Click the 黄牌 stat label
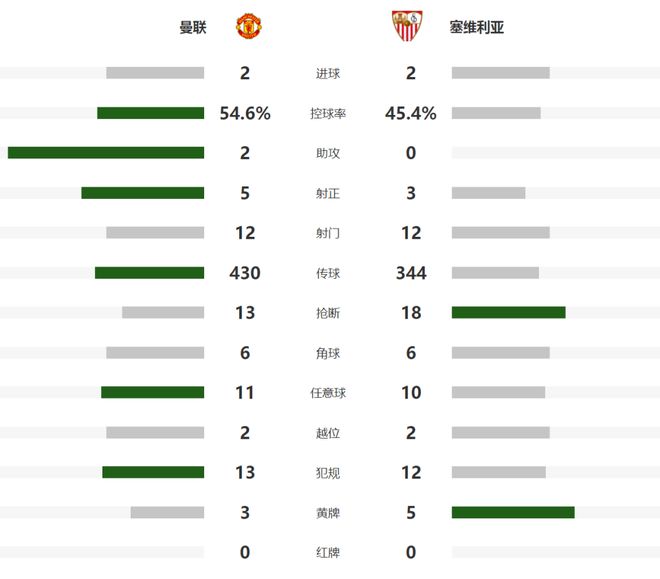The width and height of the screenshot is (660, 579). (x=327, y=512)
